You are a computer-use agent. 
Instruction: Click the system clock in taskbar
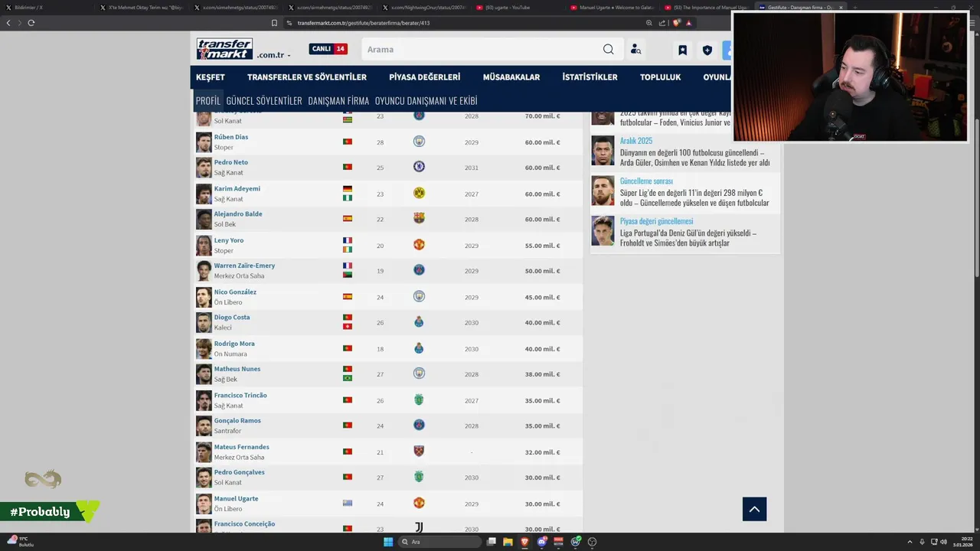[962, 542]
